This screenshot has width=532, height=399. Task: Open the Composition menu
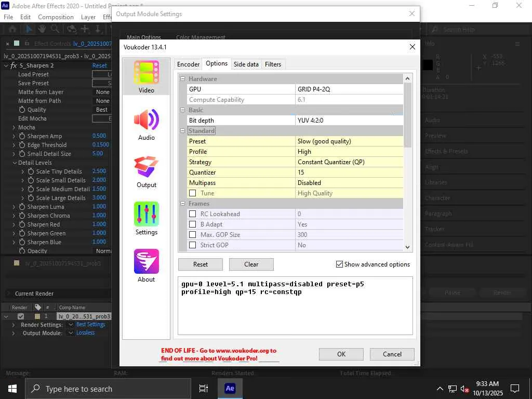56,17
